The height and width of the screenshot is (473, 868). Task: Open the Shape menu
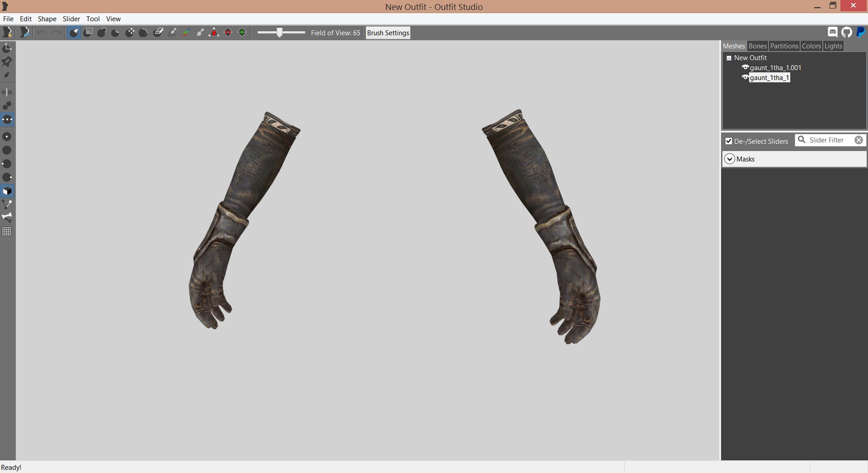(47, 19)
